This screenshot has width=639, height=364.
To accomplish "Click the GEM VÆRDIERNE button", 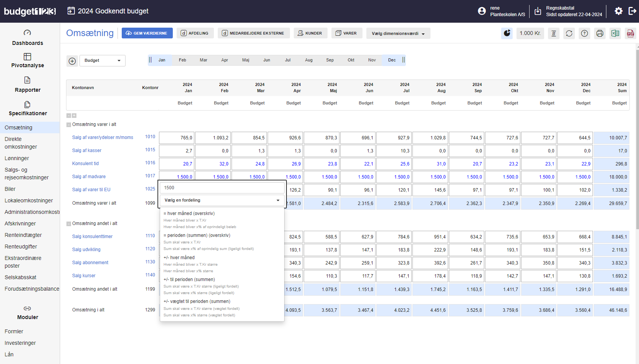I will click(x=147, y=33).
